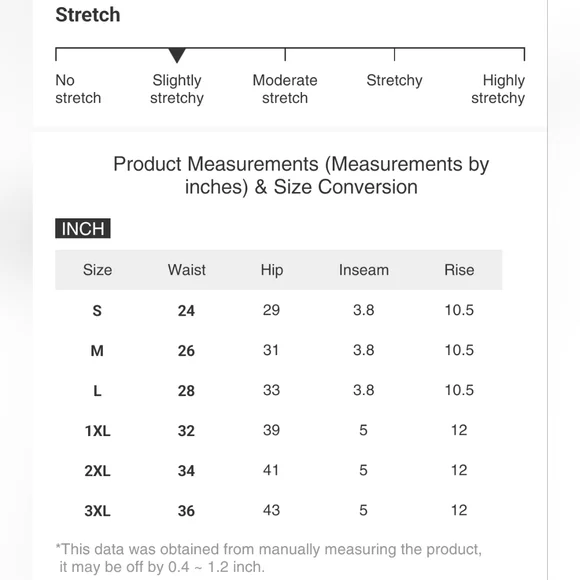
Task: Select the 1XL size row label
Action: tap(97, 431)
